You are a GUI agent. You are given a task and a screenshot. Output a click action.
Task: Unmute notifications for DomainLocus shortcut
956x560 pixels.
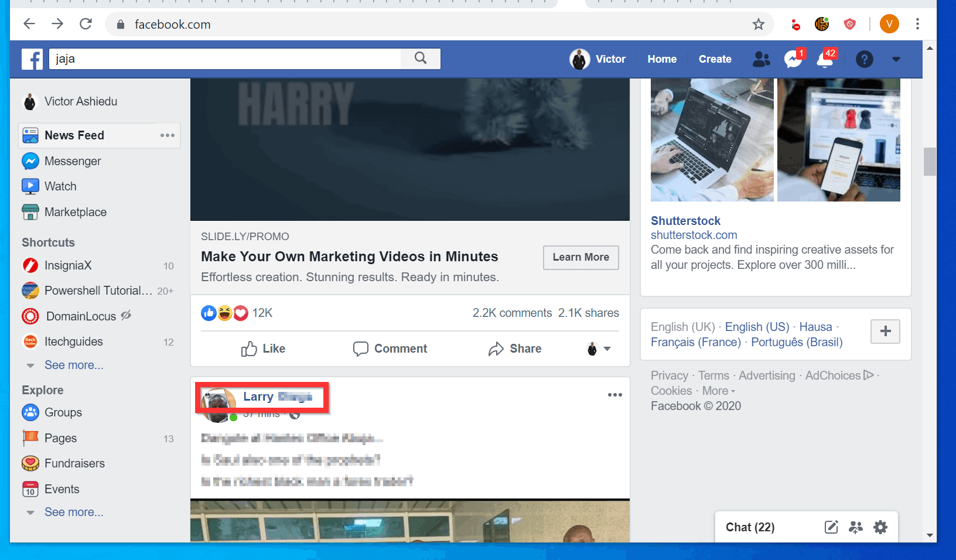(x=127, y=316)
